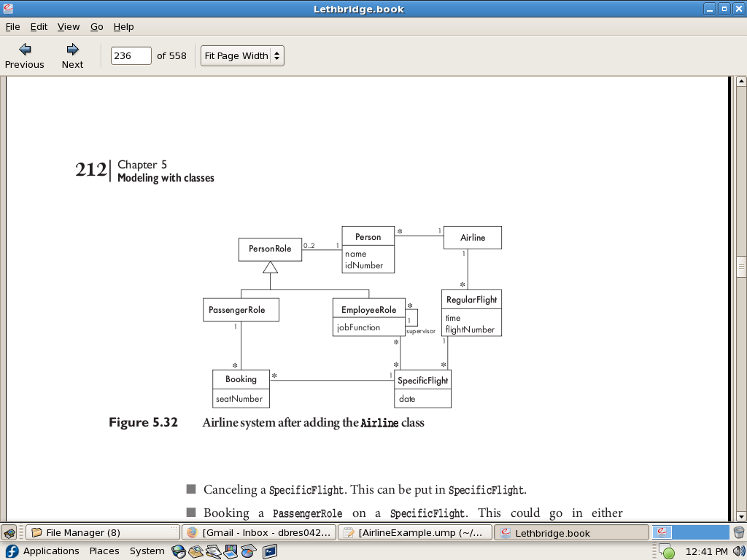Launch the presentation launcher icon
This screenshot has height=560, width=747.
(x=231, y=551)
